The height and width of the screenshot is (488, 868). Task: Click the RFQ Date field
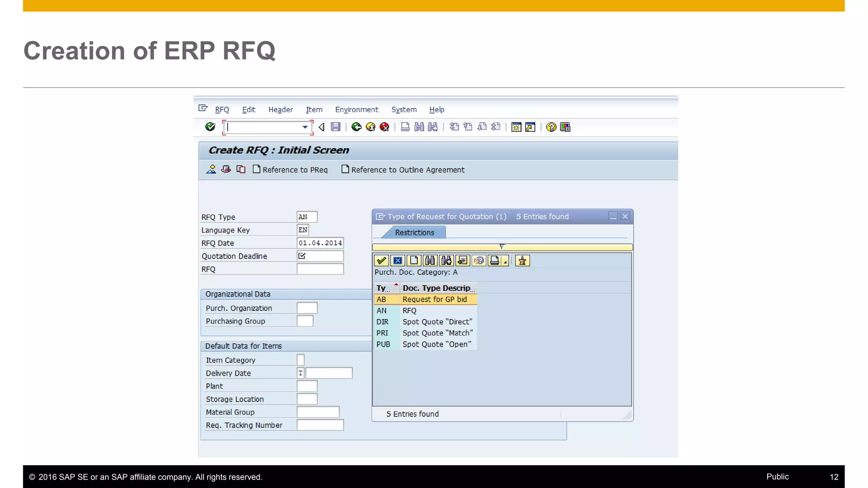320,243
